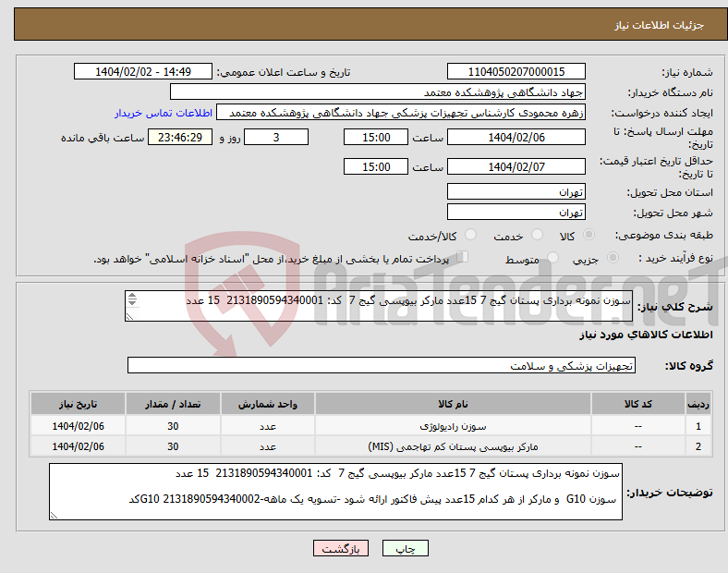728x573 pixels.
Task: Click the request creator field
Action: (401, 113)
